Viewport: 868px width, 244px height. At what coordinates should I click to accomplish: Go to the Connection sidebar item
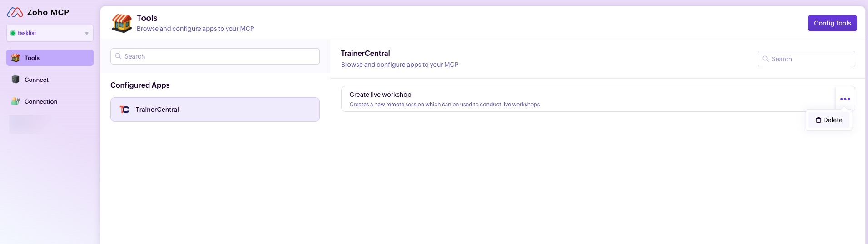tap(41, 101)
